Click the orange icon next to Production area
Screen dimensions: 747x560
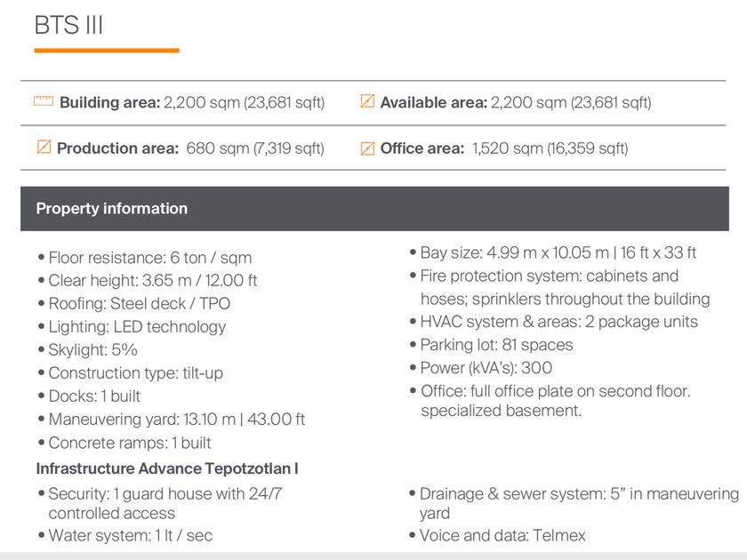click(43, 148)
